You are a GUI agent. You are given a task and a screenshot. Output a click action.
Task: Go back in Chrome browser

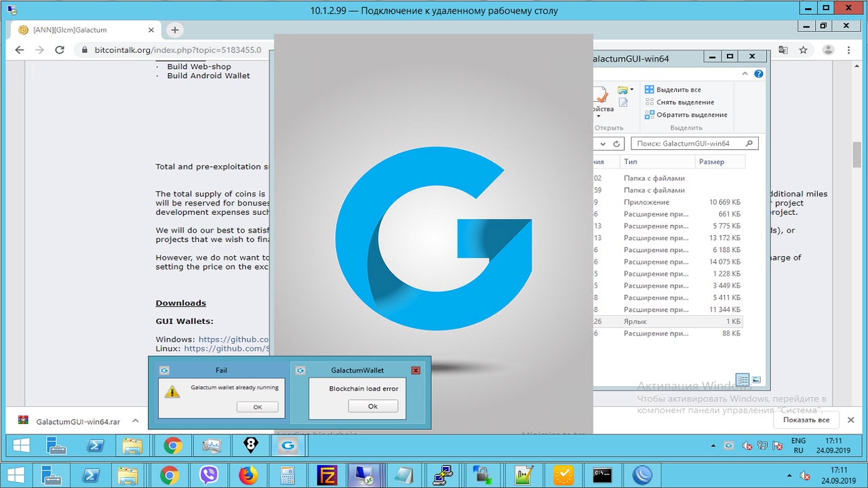[x=19, y=50]
